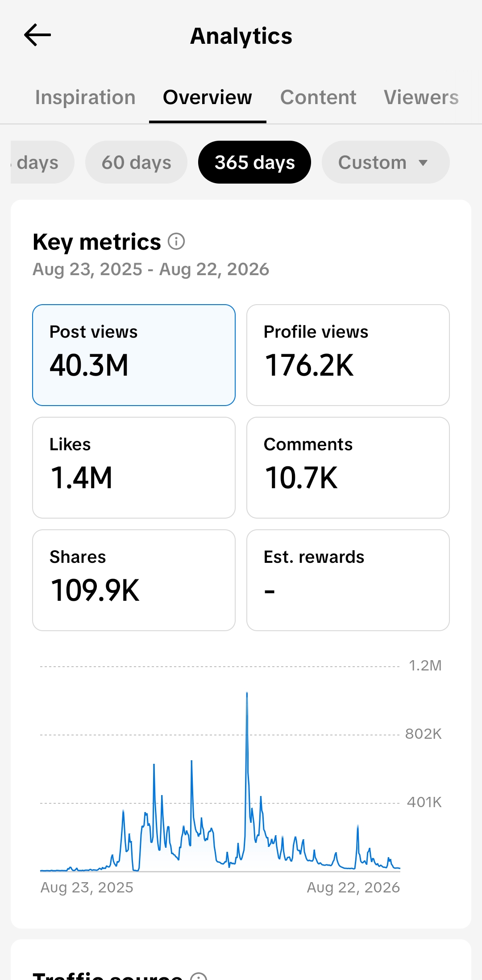
Task: Select the Profile views metric card
Action: pos(348,355)
